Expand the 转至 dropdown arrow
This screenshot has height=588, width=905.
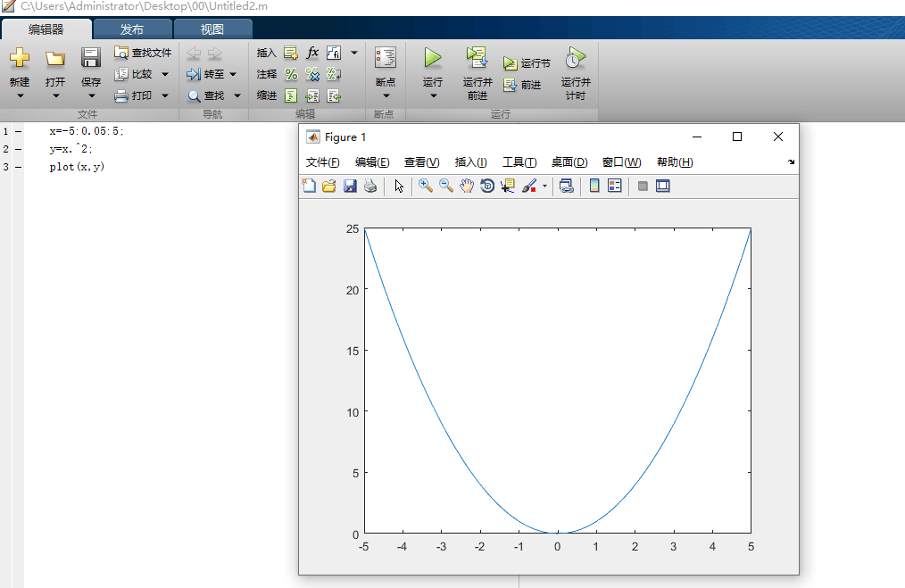pos(233,74)
